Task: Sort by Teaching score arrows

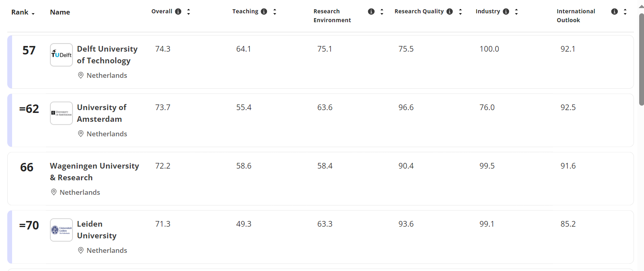Action: pos(275,12)
